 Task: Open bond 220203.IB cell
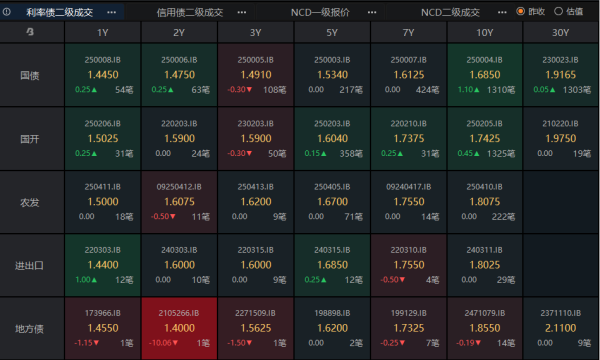coord(179,138)
